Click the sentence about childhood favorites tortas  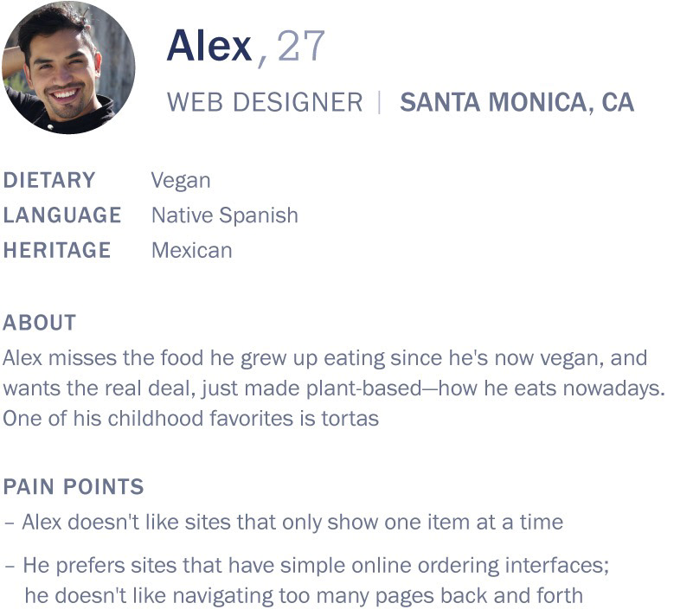191,419
